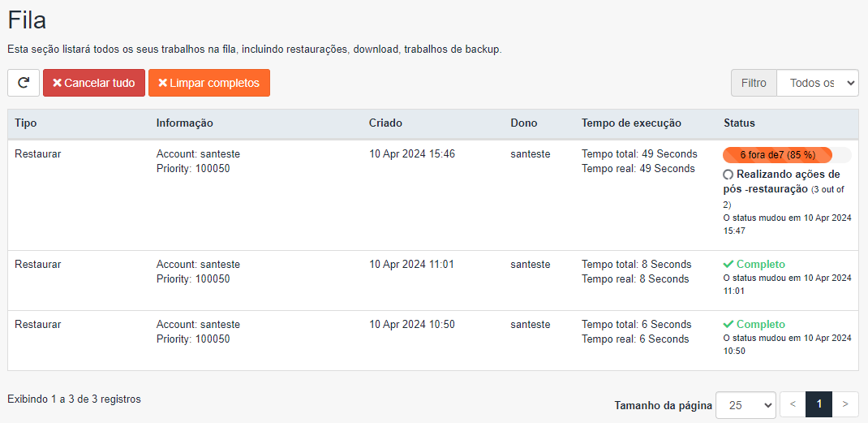
Task: Select page 1 in pagination
Action: tap(819, 404)
